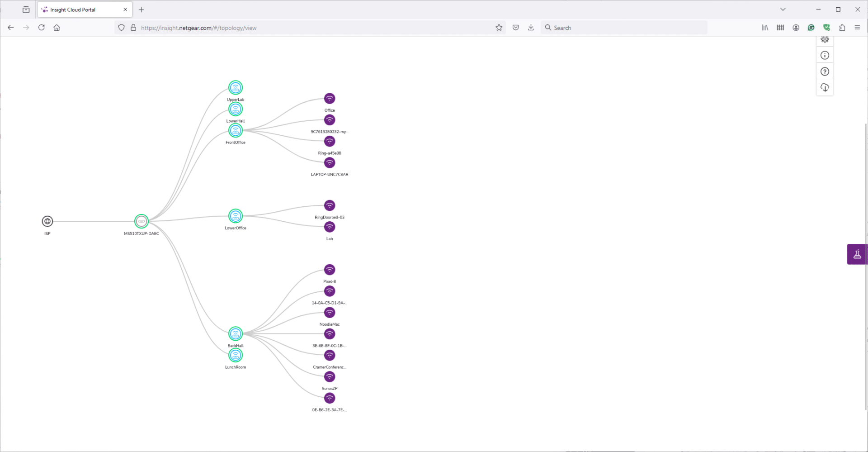This screenshot has height=452, width=868.
Task: Open the extensions puzzle-piece menu
Action: [842, 28]
